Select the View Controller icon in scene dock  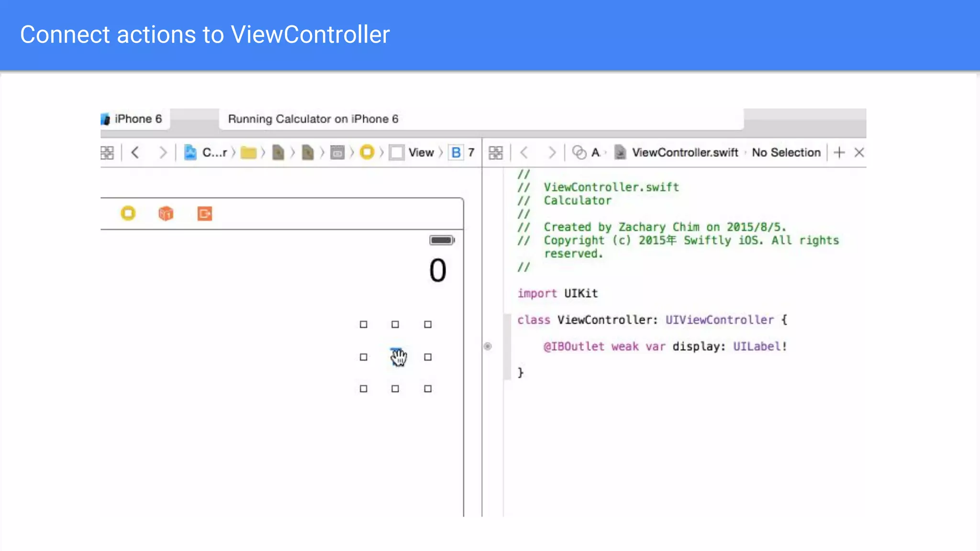point(128,213)
